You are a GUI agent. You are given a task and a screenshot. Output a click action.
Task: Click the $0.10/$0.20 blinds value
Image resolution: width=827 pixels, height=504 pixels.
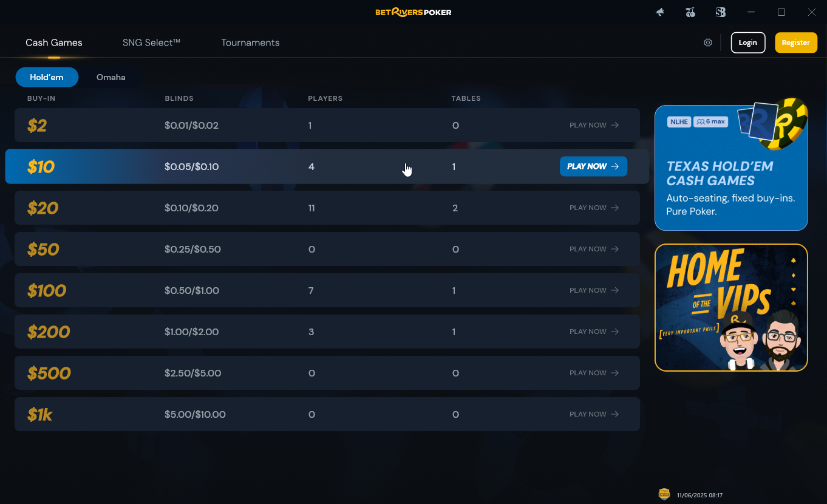[191, 208]
